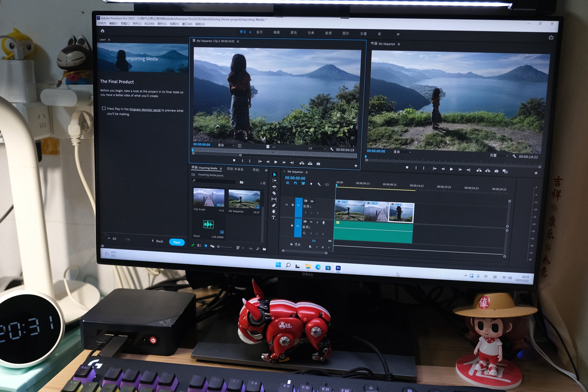Solo the A1 audio track

coord(317,222)
